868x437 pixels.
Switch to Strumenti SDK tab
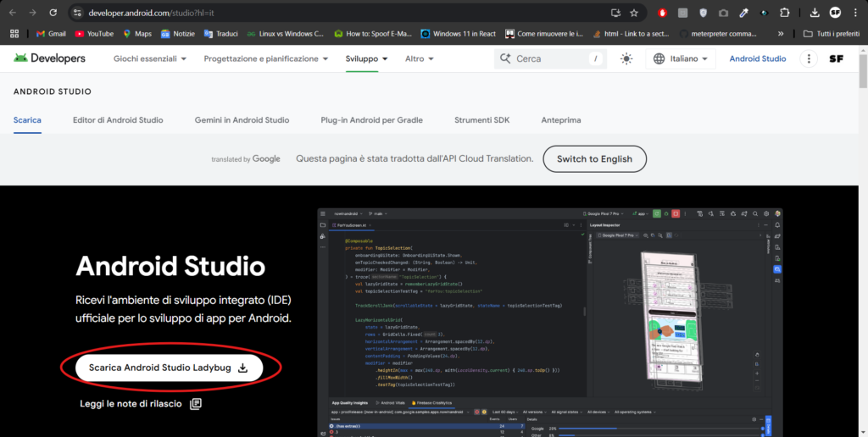(x=481, y=120)
